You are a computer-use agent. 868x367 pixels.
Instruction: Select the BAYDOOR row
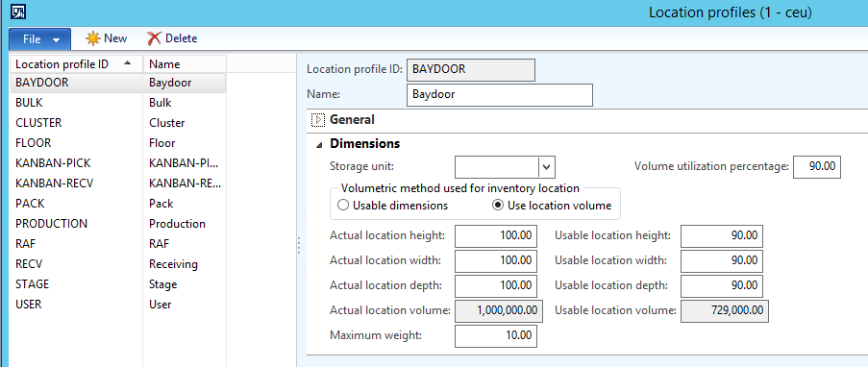pos(118,83)
